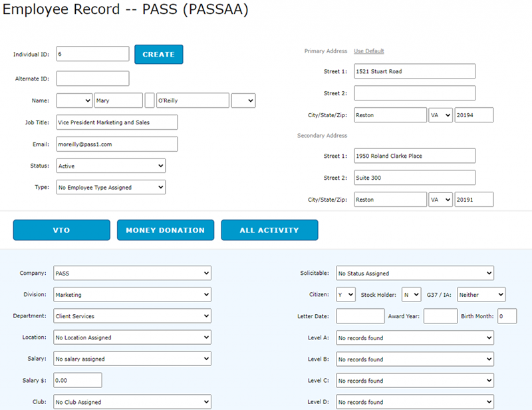Image resolution: width=532 pixels, height=410 pixels.
Task: Edit primary zip code 20194
Action: (x=474, y=115)
